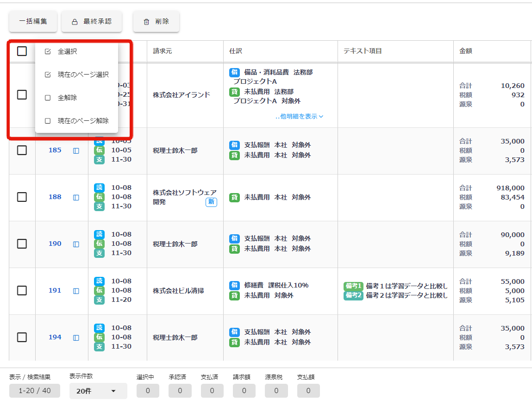The image size is (532, 400).
Task: Open the 表示件数 20件 dropdown
Action: [98, 391]
